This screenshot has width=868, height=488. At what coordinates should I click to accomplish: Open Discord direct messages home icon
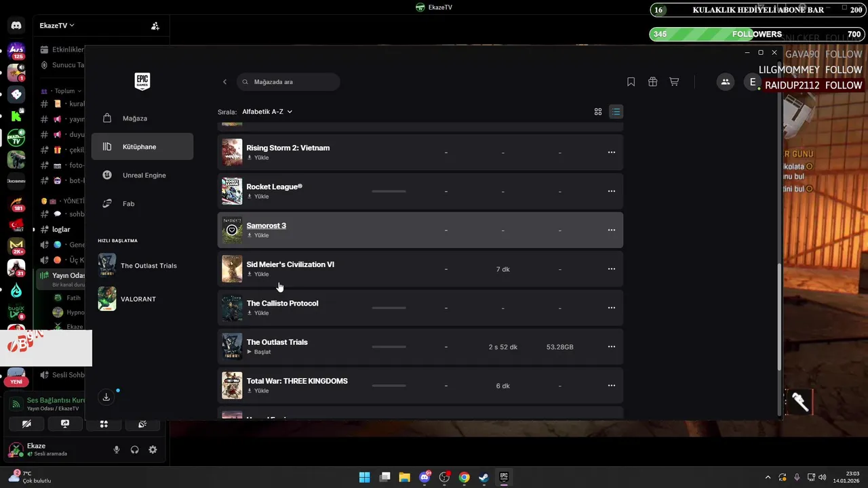[x=16, y=26]
